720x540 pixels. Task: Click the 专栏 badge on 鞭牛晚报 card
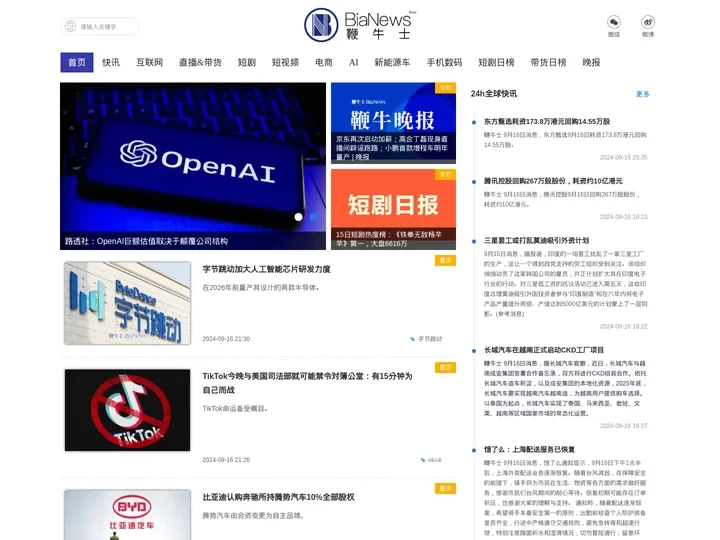click(445, 88)
